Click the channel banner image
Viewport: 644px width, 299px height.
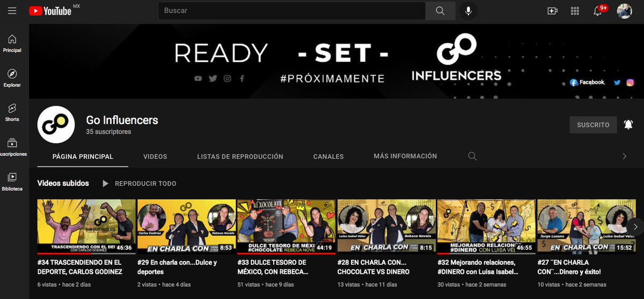tap(336, 61)
